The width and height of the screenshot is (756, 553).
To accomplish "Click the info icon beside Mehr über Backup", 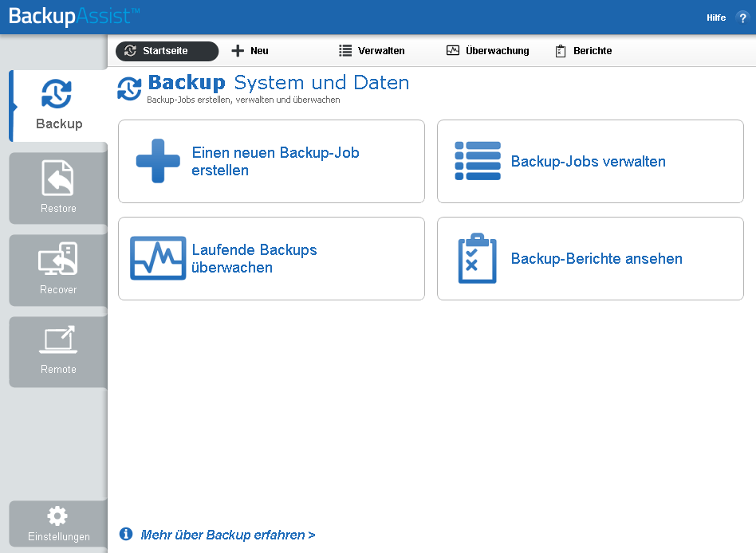I will [x=126, y=534].
